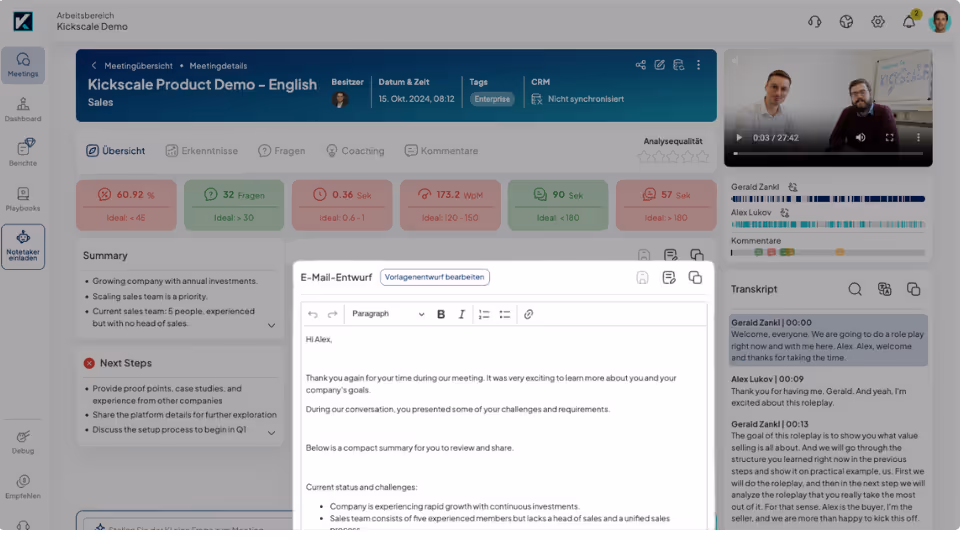Image resolution: width=960 pixels, height=540 pixels.
Task: Rate Analysequalität with the fifth star
Action: tap(702, 157)
